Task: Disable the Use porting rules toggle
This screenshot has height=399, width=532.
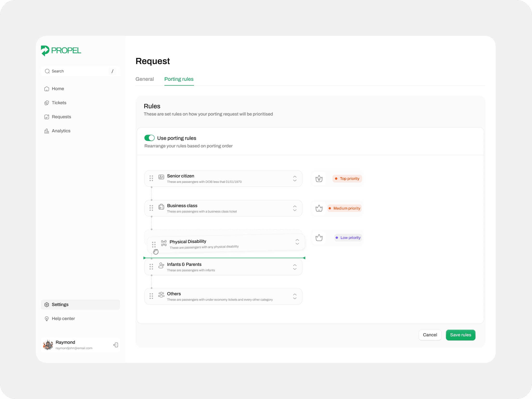Action: coord(149,138)
